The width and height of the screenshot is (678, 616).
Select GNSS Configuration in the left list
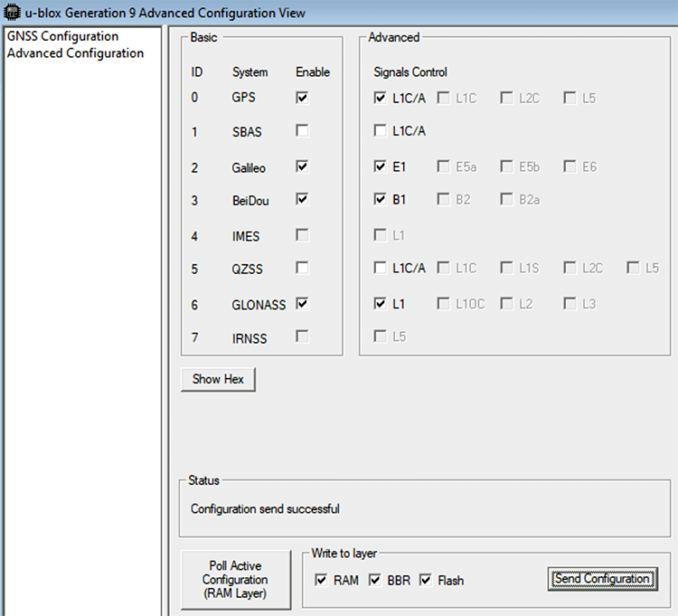coord(62,36)
